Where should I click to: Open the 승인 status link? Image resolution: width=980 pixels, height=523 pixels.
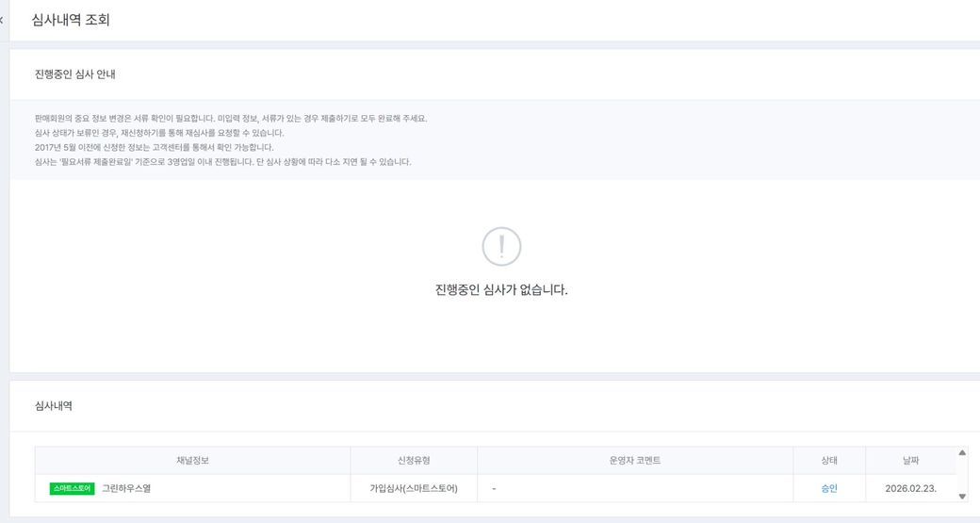(x=829, y=488)
